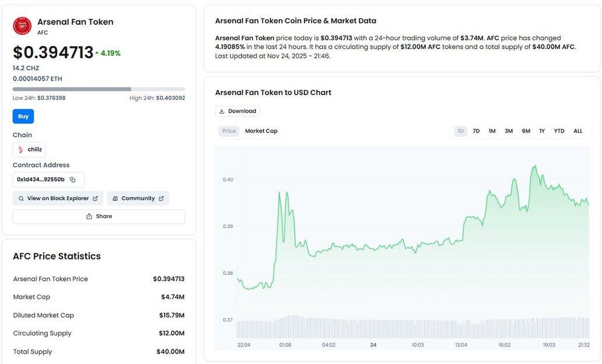
Task: Click the Share button
Action: point(99,216)
